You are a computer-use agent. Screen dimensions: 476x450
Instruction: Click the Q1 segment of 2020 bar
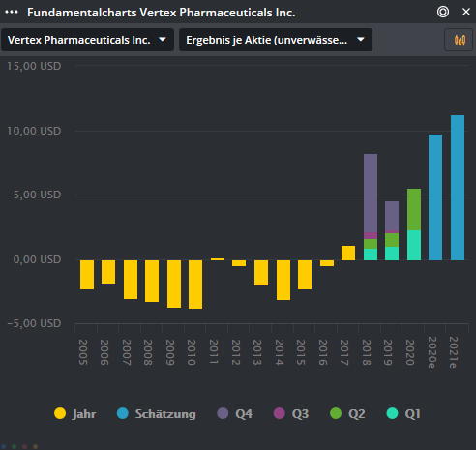[414, 245]
